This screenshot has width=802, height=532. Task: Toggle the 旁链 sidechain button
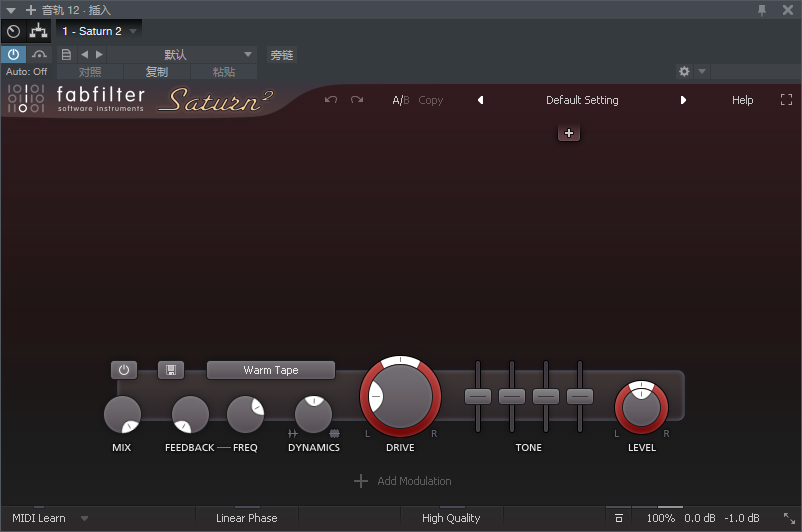(x=282, y=55)
